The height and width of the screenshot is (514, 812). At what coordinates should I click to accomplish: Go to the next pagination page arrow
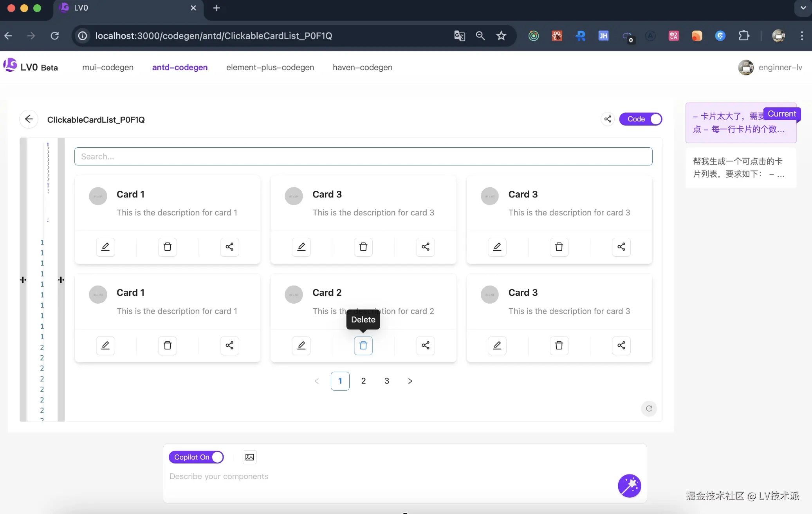pyautogui.click(x=410, y=381)
